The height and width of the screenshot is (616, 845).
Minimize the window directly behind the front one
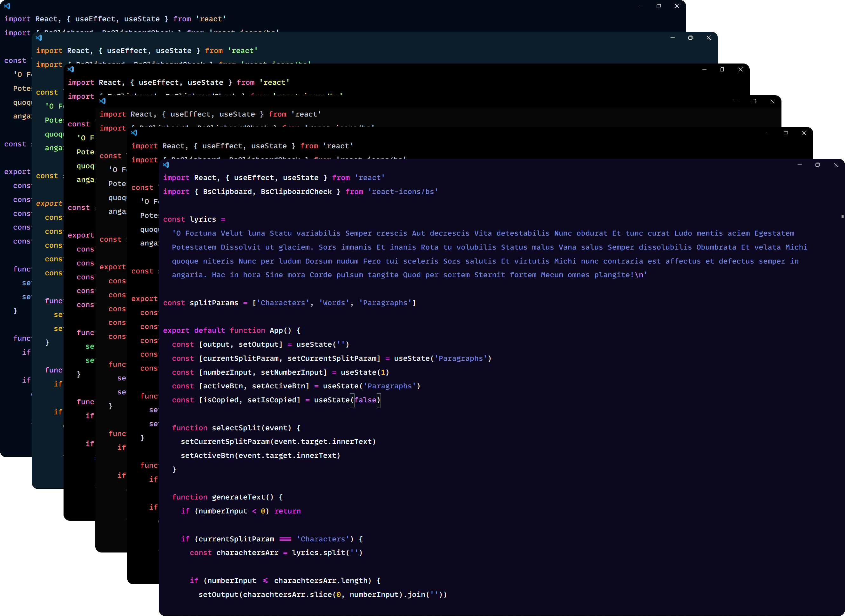coord(768,133)
